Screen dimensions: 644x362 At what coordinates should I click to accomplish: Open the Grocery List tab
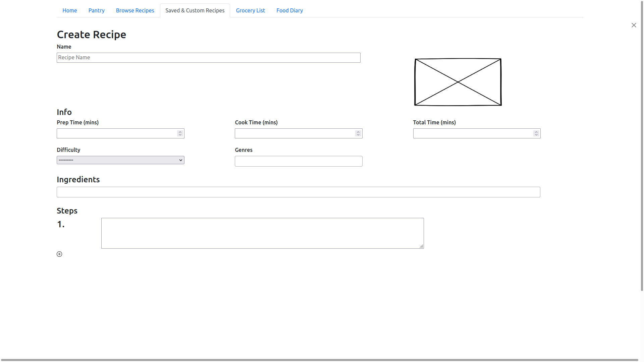coord(251,10)
